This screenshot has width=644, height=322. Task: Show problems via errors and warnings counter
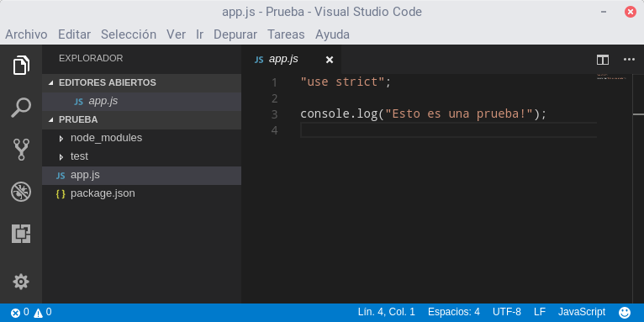[31, 313]
